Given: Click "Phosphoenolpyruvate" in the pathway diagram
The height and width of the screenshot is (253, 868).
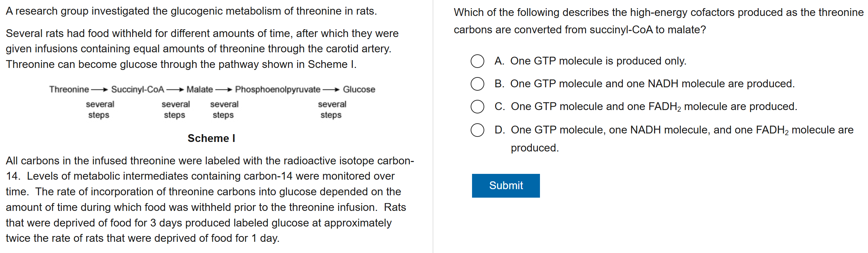Looking at the screenshot, I should point(277,89).
